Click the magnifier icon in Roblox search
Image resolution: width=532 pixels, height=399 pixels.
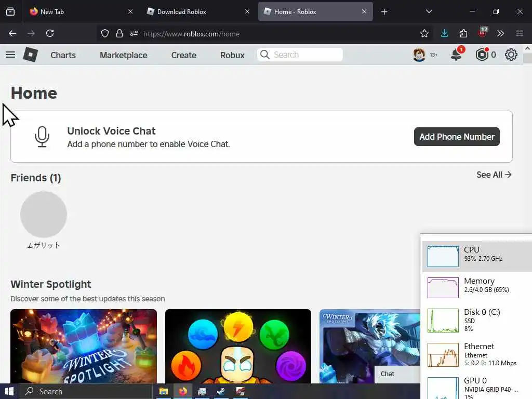(x=264, y=55)
